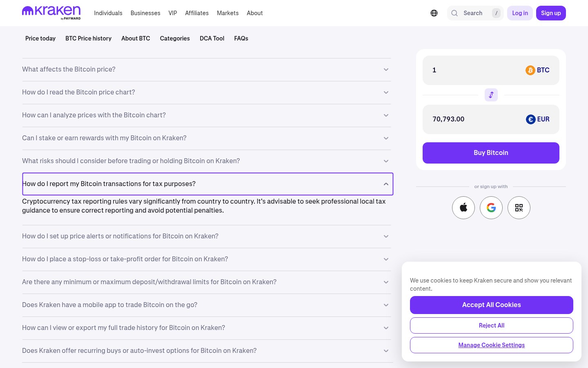
Task: Expand the stake or earn rewards question
Action: [x=206, y=138]
